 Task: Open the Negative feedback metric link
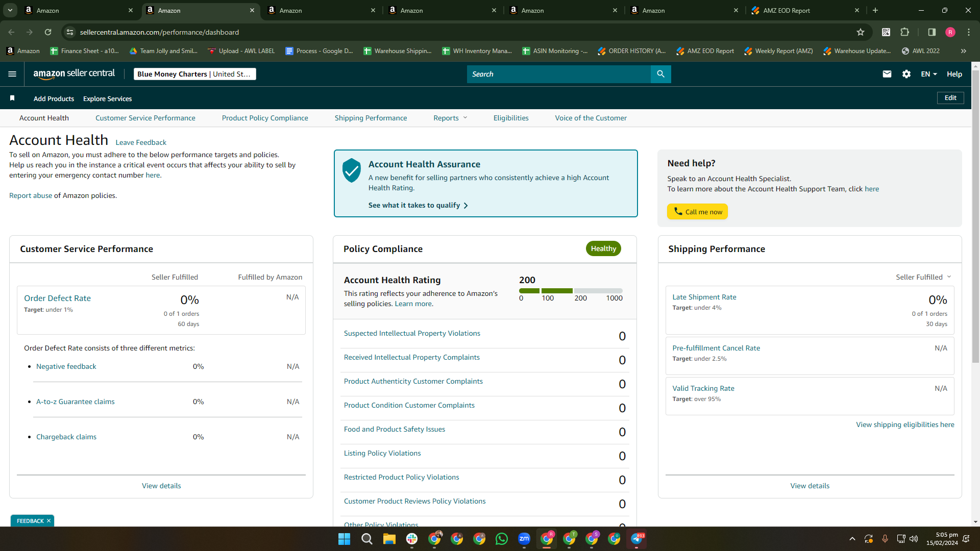[66, 366]
